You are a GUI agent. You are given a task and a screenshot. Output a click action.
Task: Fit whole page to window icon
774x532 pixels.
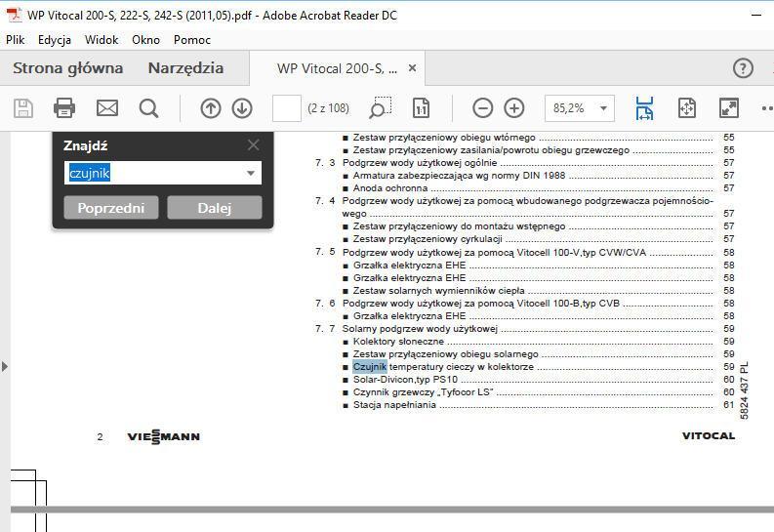pos(686,108)
